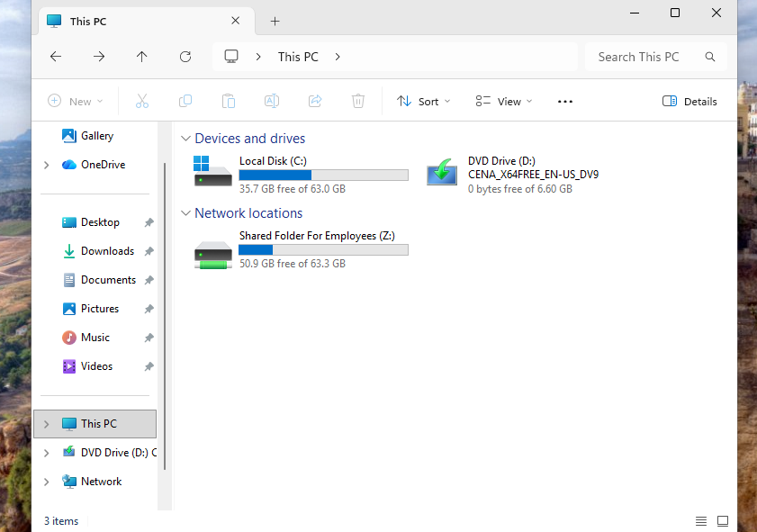Switch to details list view in status bar
757x532 pixels.
(x=701, y=521)
